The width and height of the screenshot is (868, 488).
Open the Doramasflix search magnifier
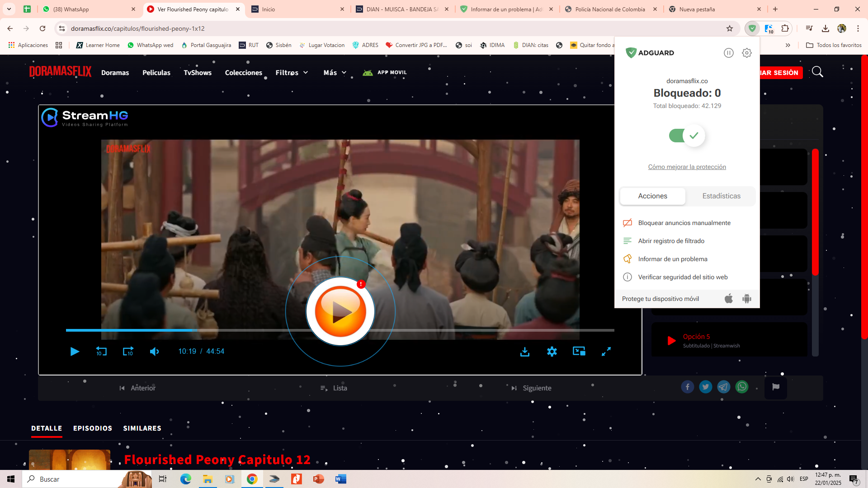(817, 71)
